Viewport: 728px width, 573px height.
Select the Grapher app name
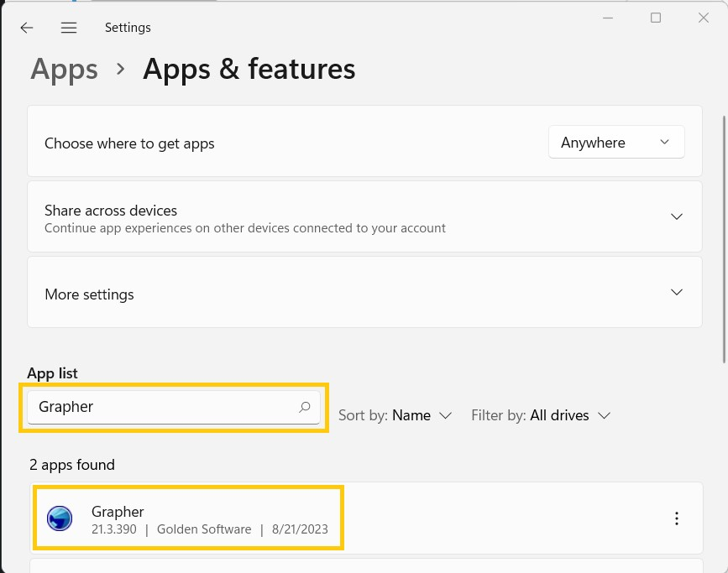point(118,511)
